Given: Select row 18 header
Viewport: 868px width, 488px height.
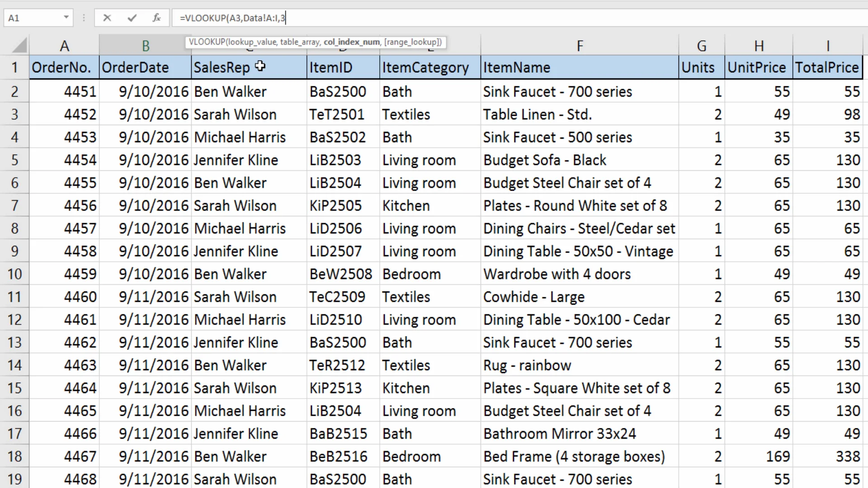Looking at the screenshot, I should pyautogui.click(x=14, y=456).
